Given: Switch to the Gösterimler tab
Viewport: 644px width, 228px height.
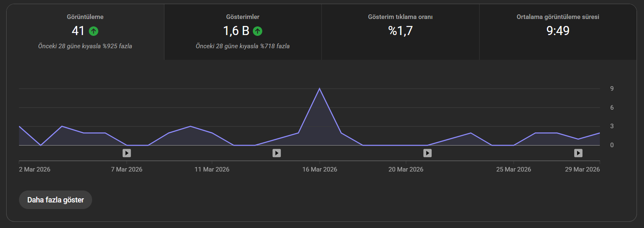Looking at the screenshot, I should coord(243,32).
